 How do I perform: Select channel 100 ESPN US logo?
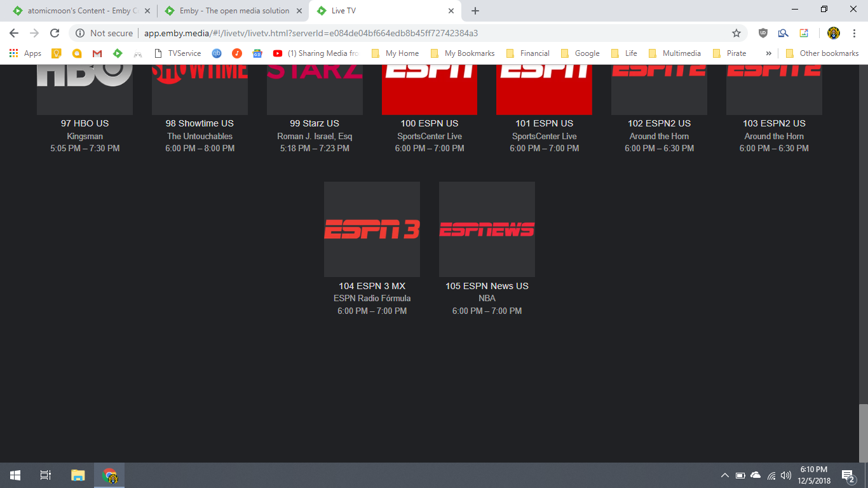point(430,90)
